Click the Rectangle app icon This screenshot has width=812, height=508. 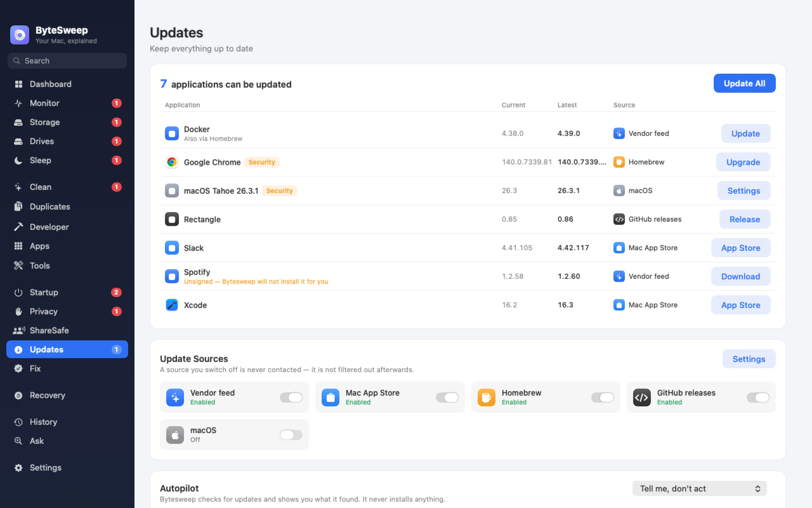coord(172,219)
